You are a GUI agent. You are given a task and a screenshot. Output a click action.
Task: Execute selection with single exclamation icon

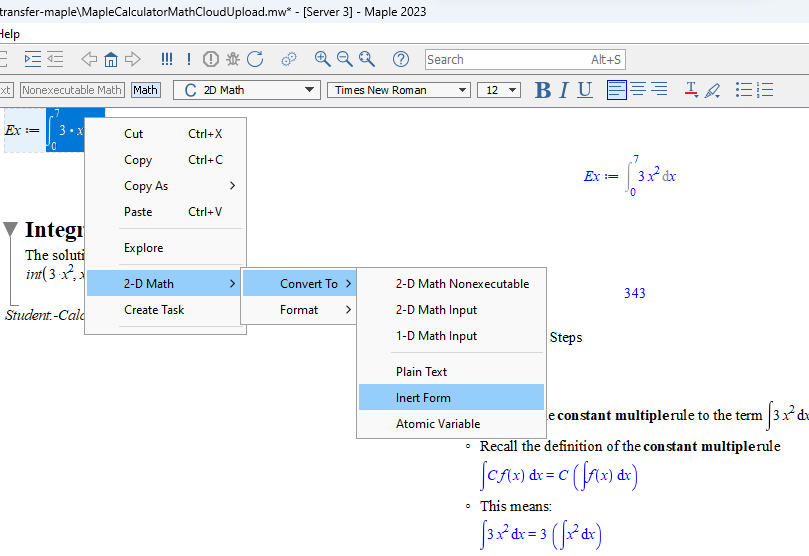pos(189,59)
